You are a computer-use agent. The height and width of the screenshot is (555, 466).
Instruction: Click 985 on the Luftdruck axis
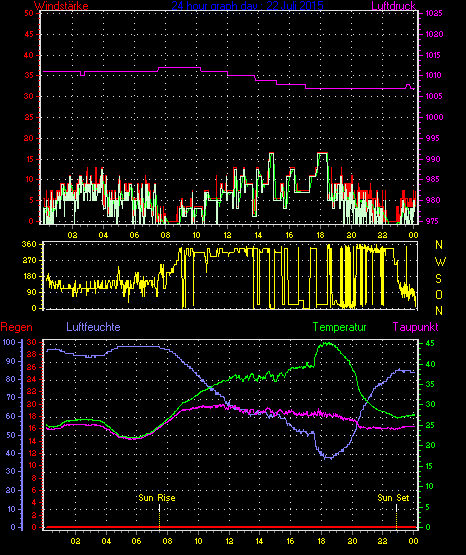434,179
